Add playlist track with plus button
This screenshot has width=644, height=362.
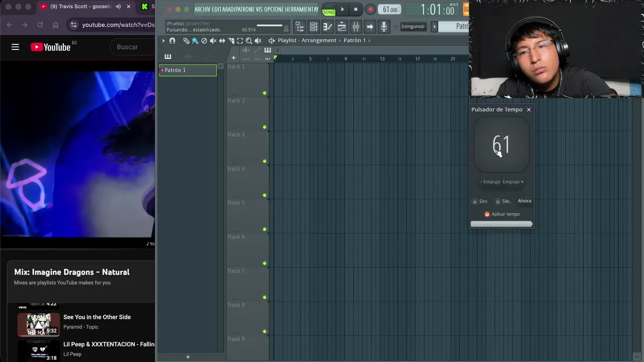coord(233,58)
